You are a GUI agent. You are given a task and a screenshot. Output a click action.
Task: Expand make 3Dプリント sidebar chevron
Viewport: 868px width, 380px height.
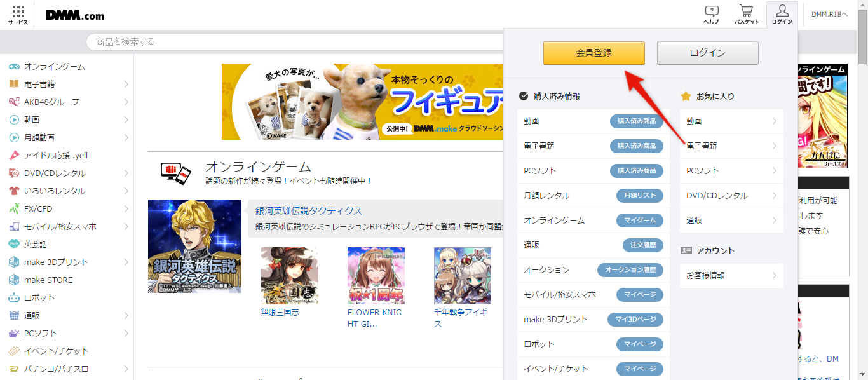tap(126, 262)
